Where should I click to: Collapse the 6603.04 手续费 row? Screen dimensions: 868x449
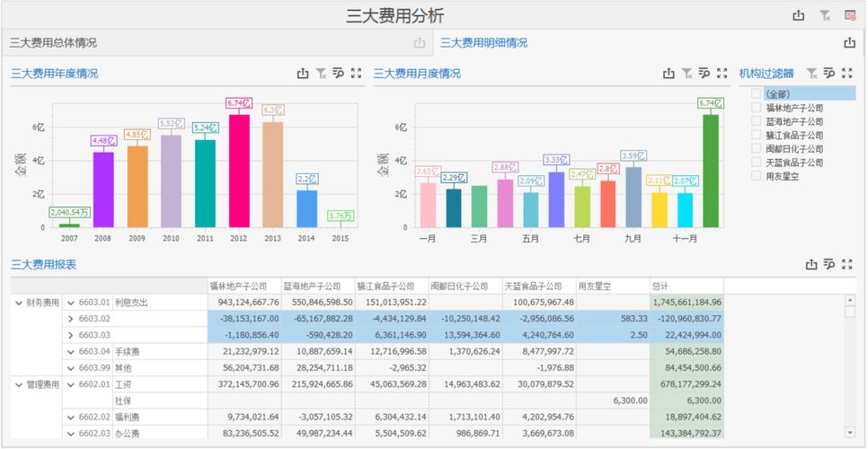click(x=71, y=352)
